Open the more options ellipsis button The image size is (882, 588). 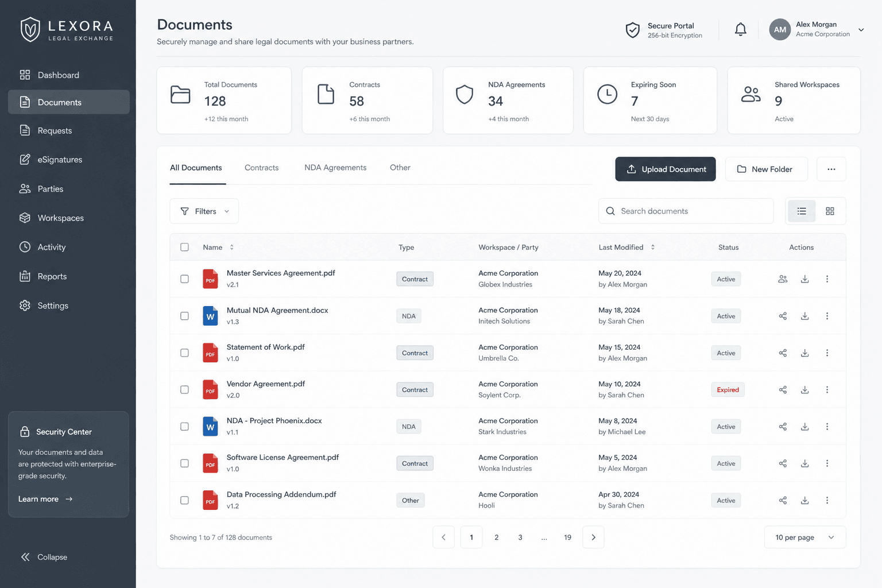[x=831, y=169]
